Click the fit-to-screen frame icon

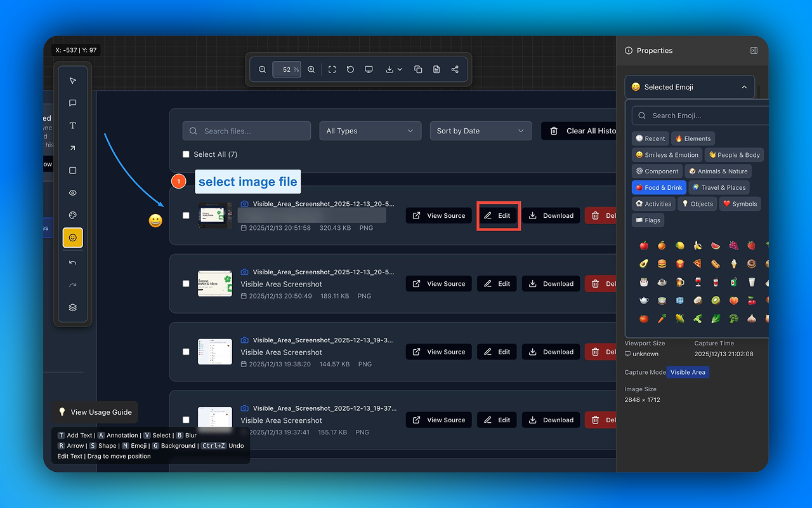click(332, 69)
